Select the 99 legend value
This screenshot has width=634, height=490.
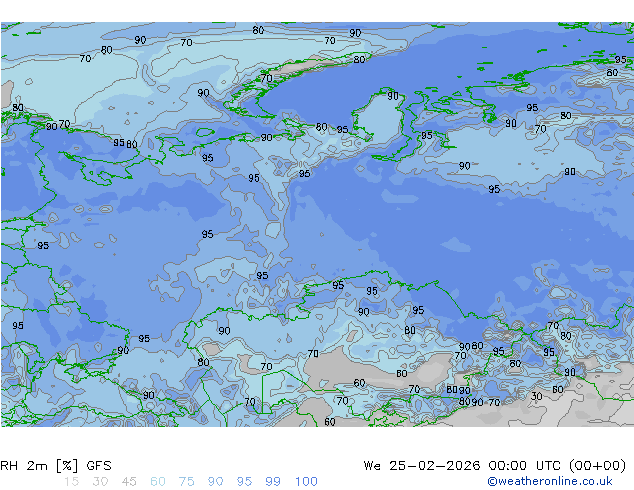point(273,482)
